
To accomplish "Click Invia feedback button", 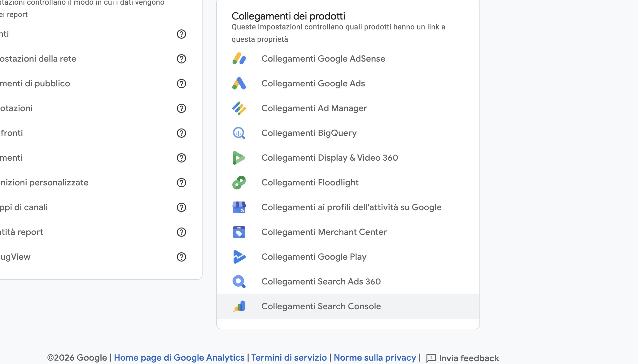I will [x=462, y=358].
